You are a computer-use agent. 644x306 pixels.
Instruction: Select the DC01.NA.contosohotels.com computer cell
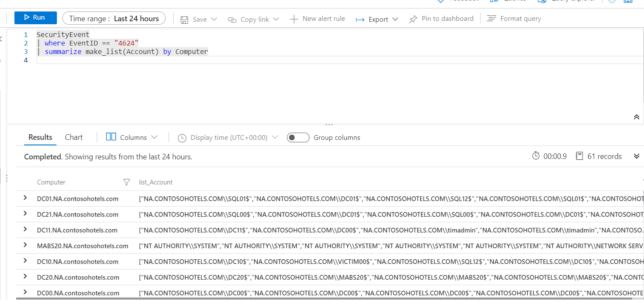pos(78,198)
